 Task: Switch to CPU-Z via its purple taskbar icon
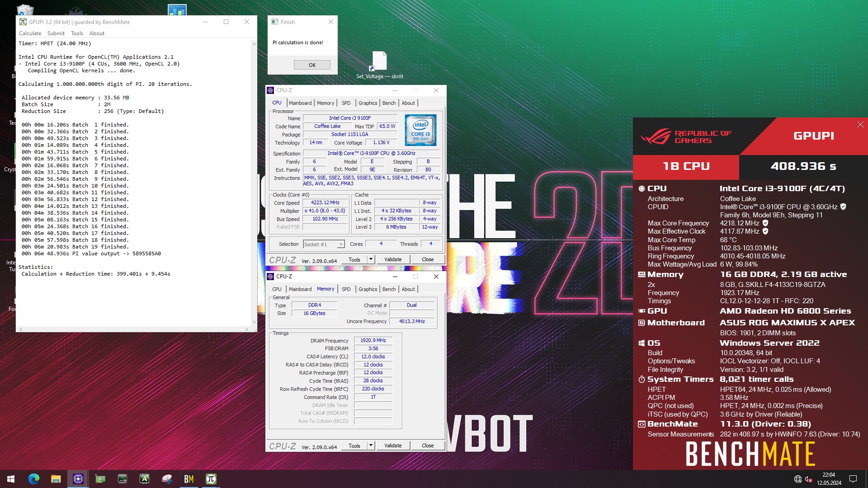(x=78, y=479)
